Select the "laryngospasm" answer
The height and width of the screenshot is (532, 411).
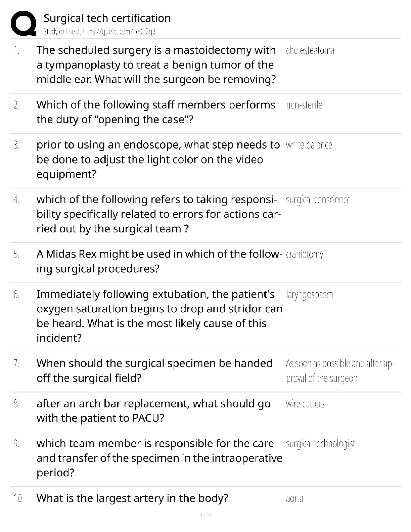coord(309,295)
